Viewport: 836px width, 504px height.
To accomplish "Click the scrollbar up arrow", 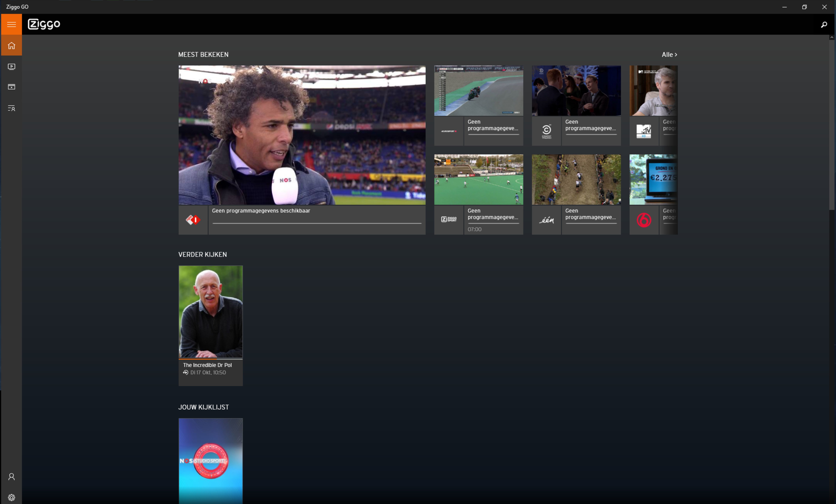I will point(832,37).
